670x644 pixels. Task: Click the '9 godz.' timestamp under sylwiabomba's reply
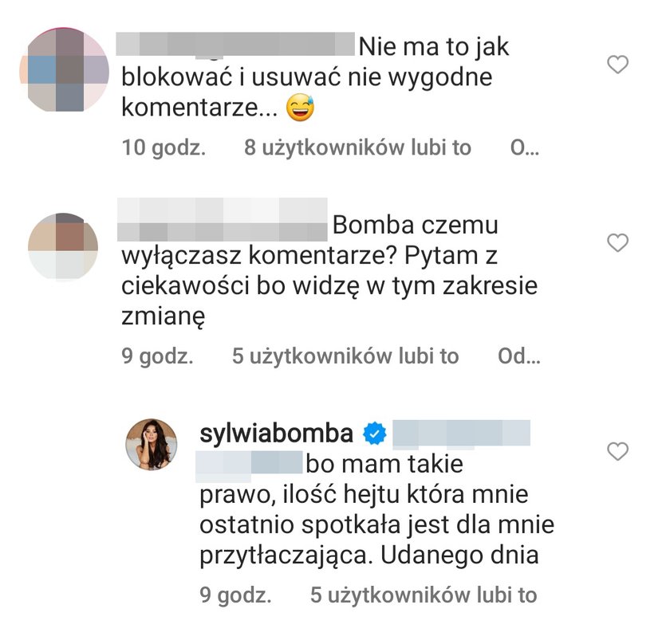click(x=235, y=595)
